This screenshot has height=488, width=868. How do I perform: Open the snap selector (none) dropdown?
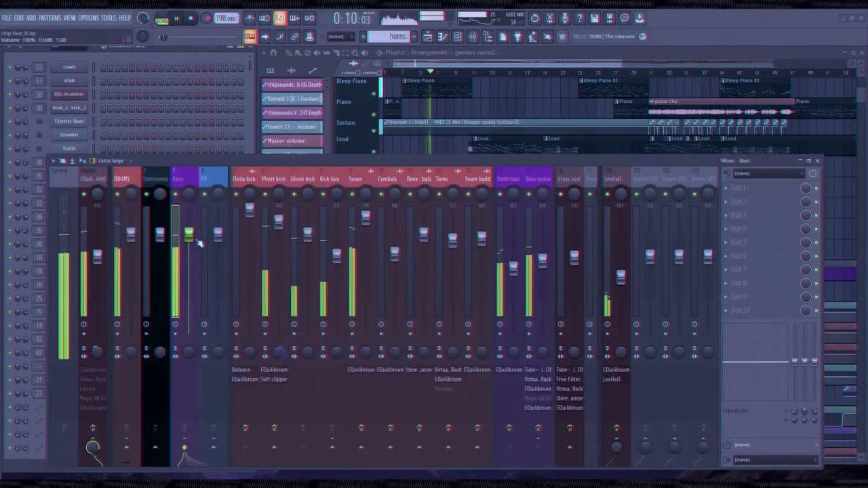(340, 37)
